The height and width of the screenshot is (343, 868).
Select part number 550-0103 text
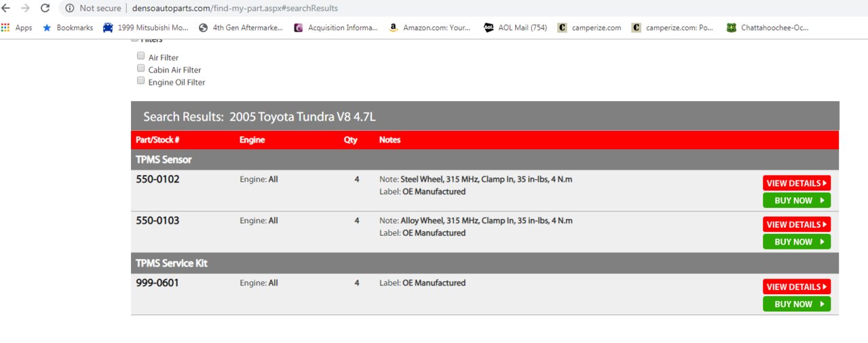[x=157, y=221]
